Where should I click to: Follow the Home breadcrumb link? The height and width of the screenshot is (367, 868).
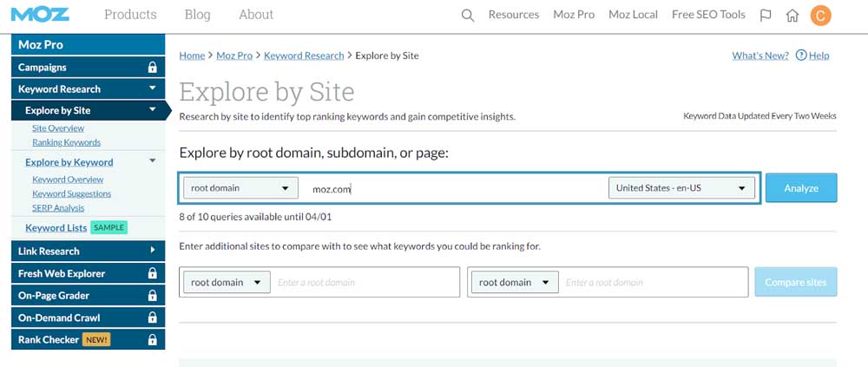(x=192, y=56)
